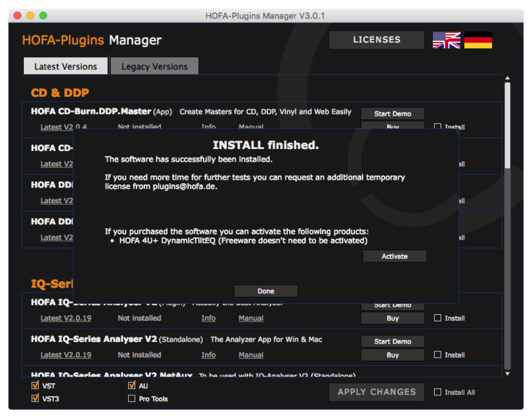Start Demo for HOFA CD-Burn.DDP.Master
532x420 pixels.
392,114
